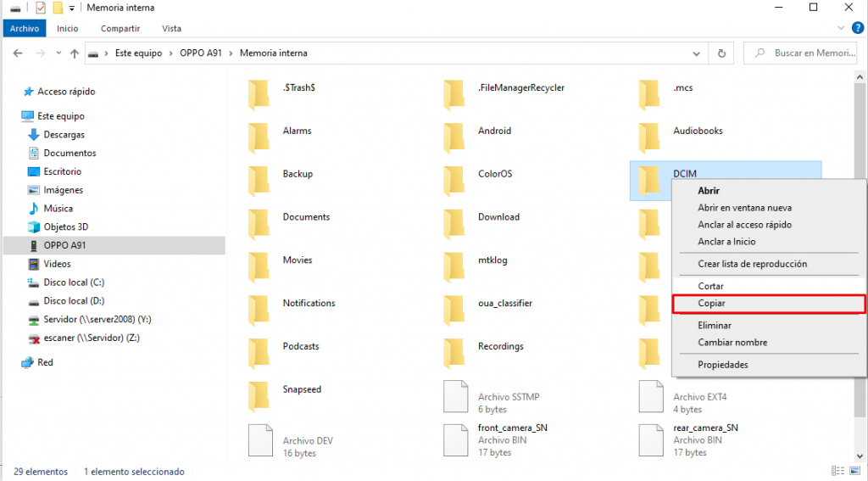The image size is (868, 481).
Task: Switch to details view in status bar
Action: [837, 471]
